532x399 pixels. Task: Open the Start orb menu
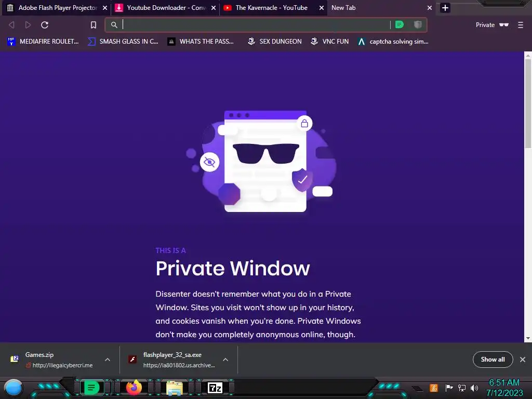pos(14,388)
